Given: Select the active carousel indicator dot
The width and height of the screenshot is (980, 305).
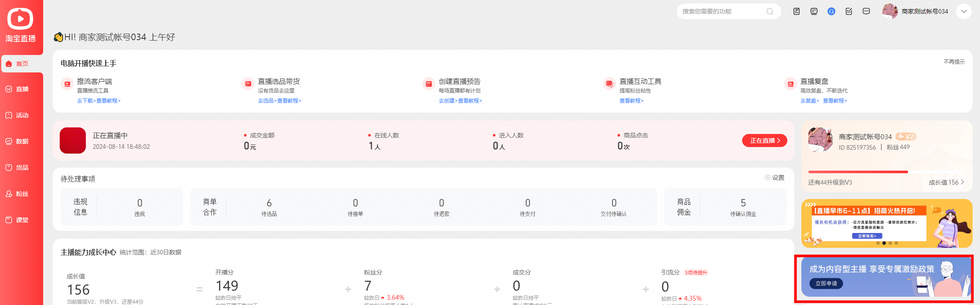Looking at the screenshot, I should click(884, 243).
